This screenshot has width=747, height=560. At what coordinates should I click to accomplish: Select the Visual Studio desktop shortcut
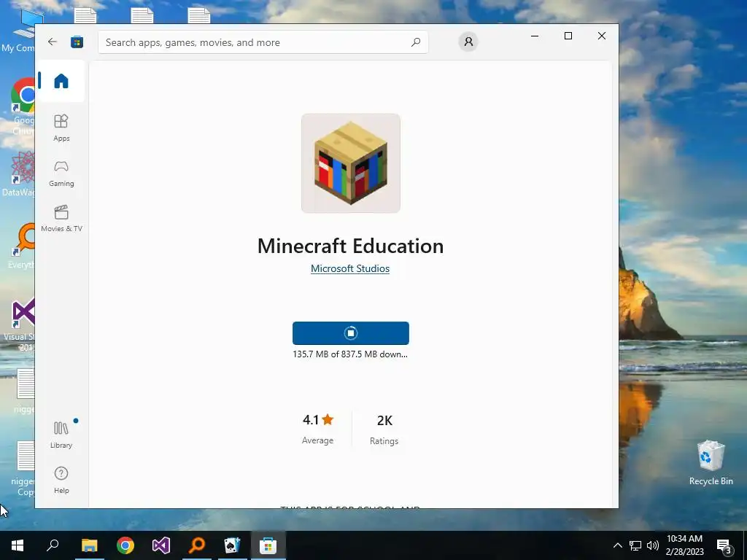pos(19,324)
